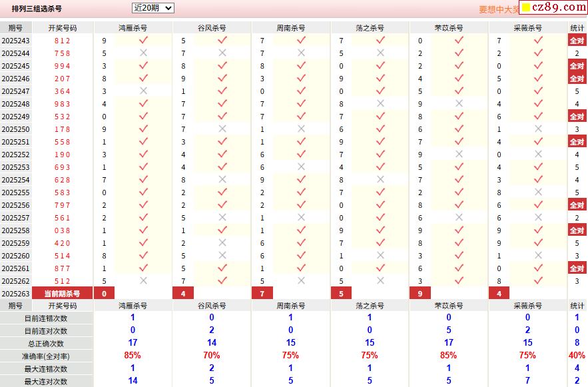The width and height of the screenshot is (588, 387).
Task: Click 采薇杀号 check mark in row 2025262
Action: coord(538,280)
